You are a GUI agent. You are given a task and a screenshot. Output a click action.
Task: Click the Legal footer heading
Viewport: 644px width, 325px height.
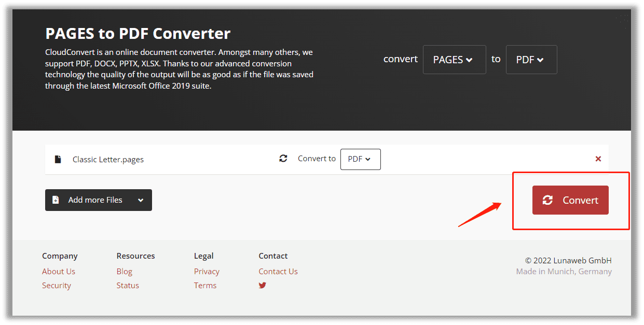pos(203,256)
